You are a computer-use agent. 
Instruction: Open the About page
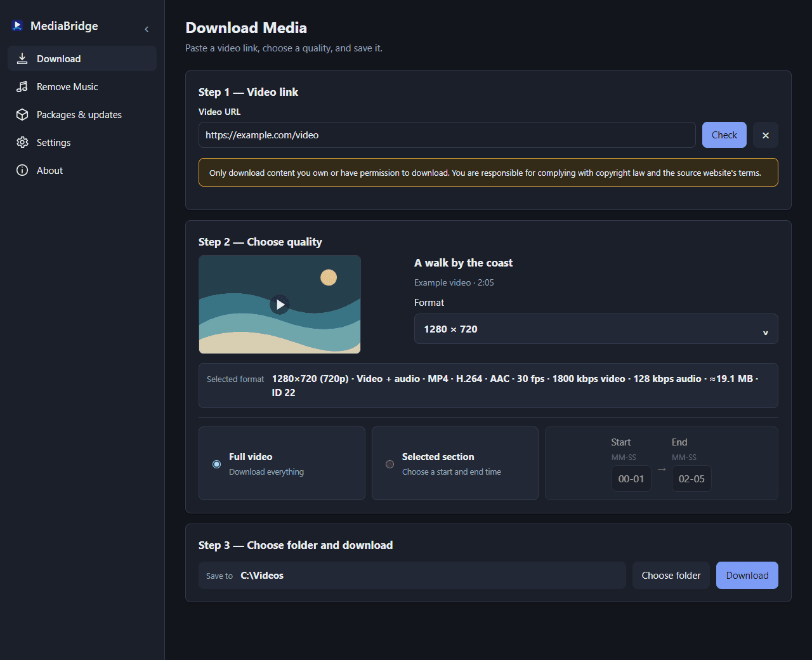[82, 170]
